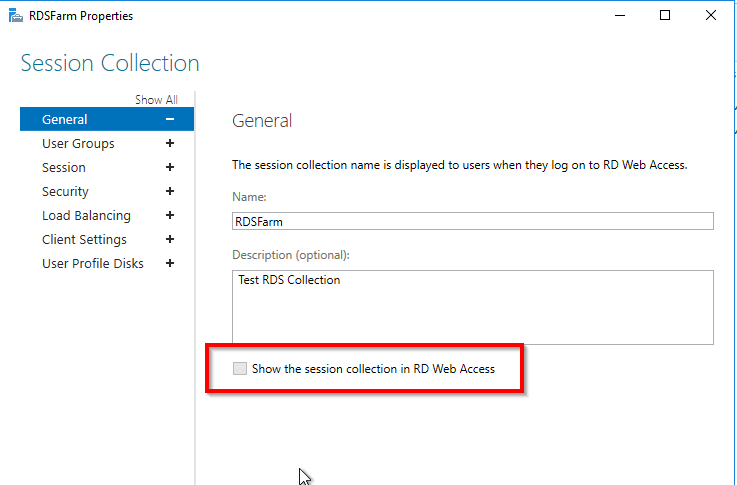The height and width of the screenshot is (485, 737).
Task: Click the Name: label
Action: (249, 196)
